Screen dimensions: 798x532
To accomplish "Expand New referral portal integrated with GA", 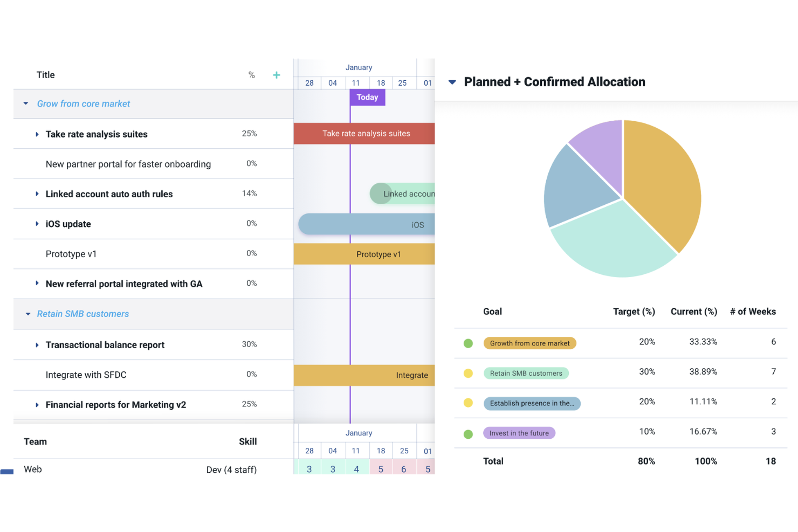I will pyautogui.click(x=37, y=283).
